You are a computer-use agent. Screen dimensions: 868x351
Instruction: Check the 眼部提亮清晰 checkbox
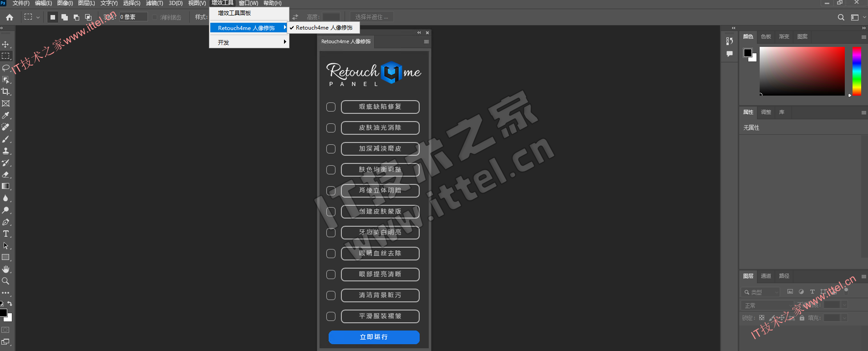click(x=331, y=275)
